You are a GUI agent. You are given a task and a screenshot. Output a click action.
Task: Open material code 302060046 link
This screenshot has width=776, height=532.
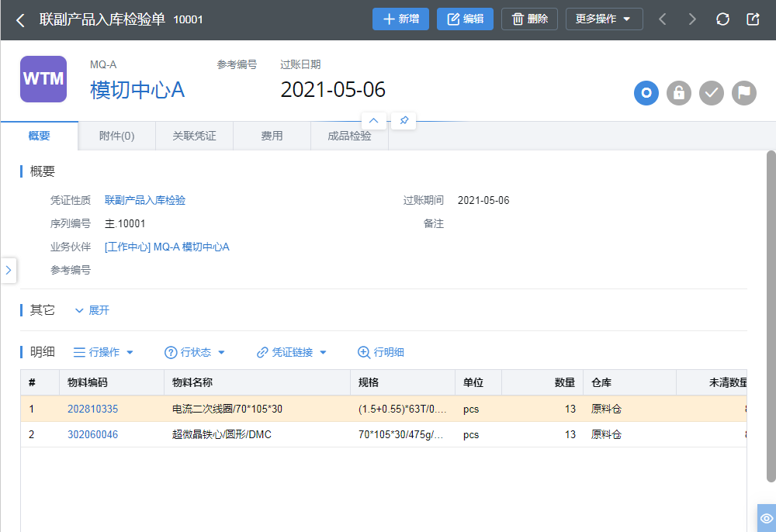(92, 434)
